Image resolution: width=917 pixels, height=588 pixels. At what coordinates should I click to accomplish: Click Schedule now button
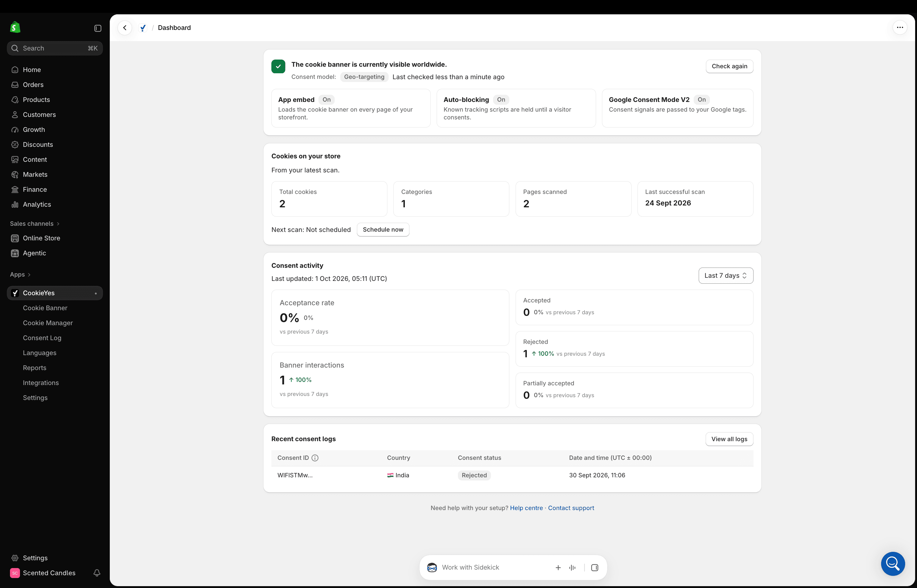pyautogui.click(x=383, y=229)
